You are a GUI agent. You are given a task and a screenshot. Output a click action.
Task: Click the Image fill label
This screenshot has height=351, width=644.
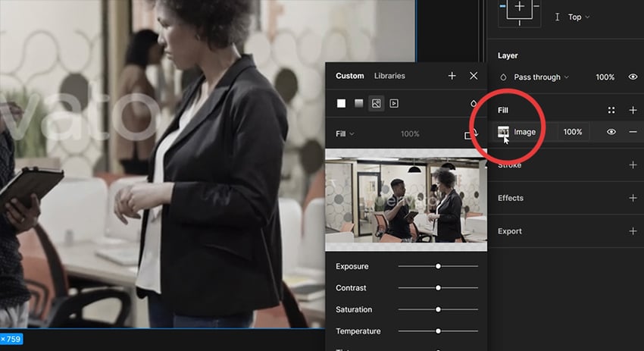pyautogui.click(x=524, y=132)
